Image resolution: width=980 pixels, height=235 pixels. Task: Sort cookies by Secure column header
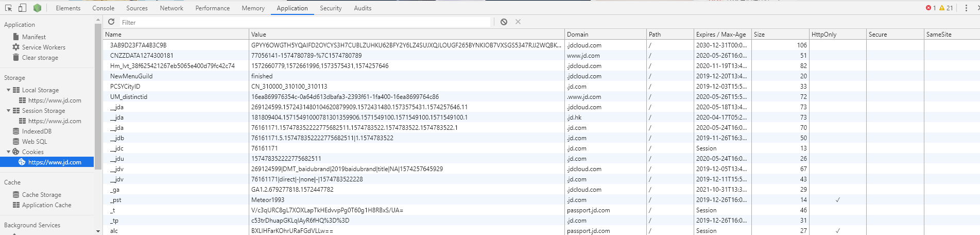pyautogui.click(x=895, y=35)
